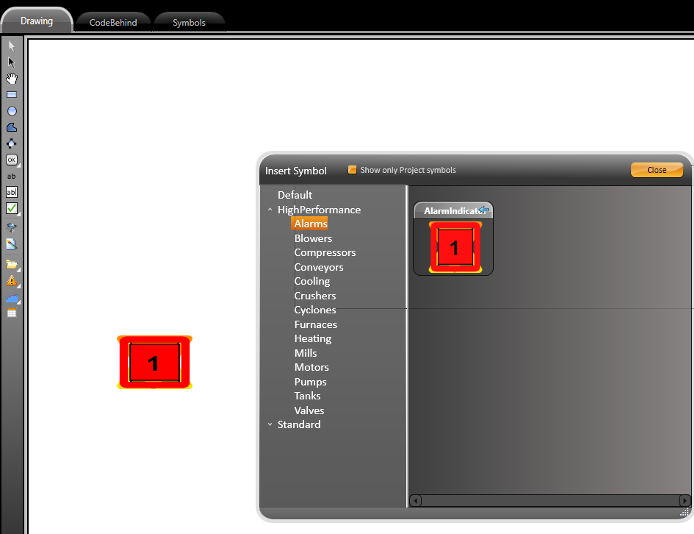Select the ellipse drawing tool

coord(12,111)
